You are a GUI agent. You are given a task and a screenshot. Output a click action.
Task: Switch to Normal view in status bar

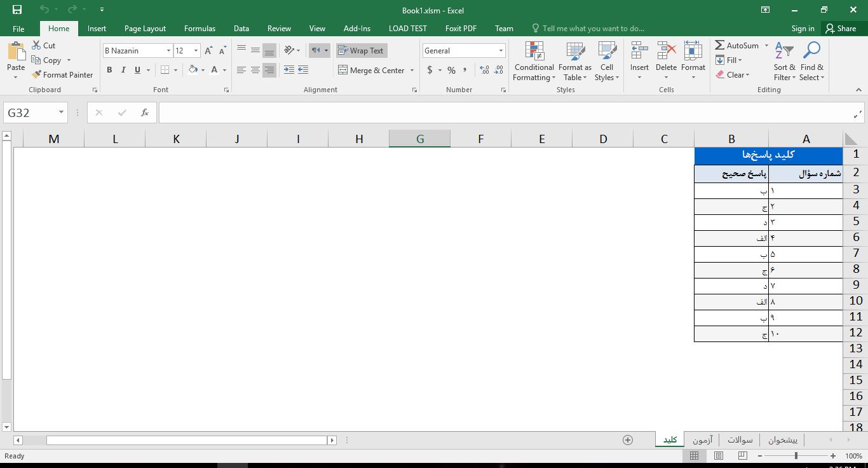point(695,456)
